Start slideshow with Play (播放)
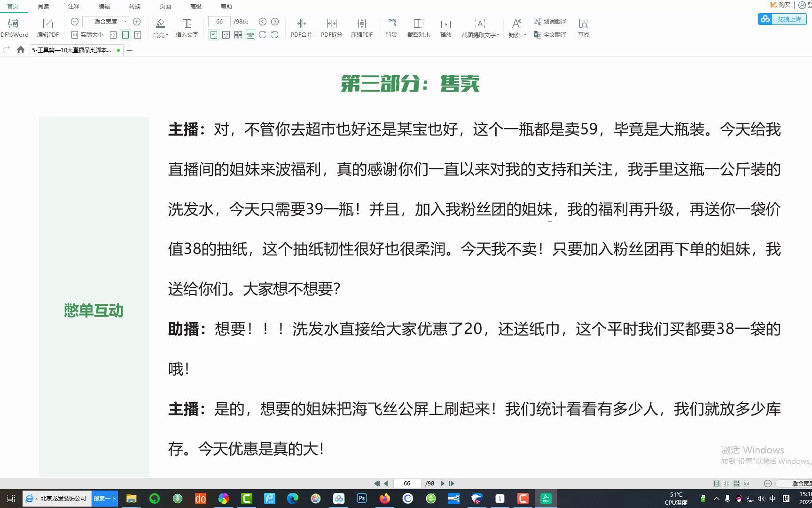Viewport: 812px width, 508px height. point(446,28)
